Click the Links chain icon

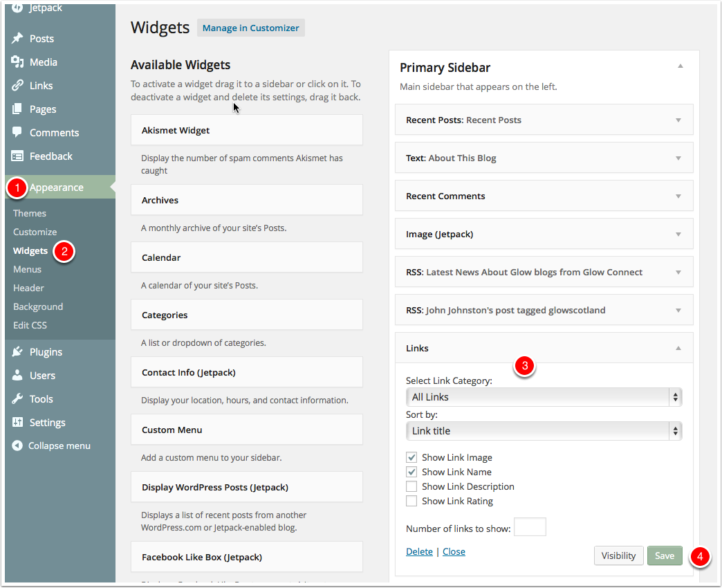(x=17, y=85)
